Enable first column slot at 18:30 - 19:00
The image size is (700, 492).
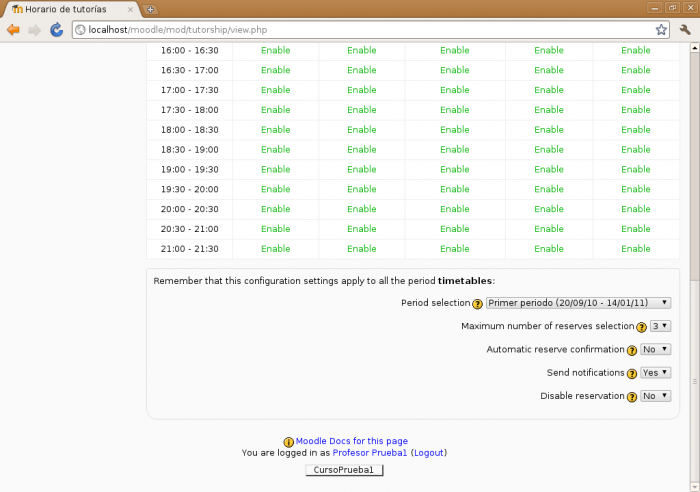coord(275,150)
